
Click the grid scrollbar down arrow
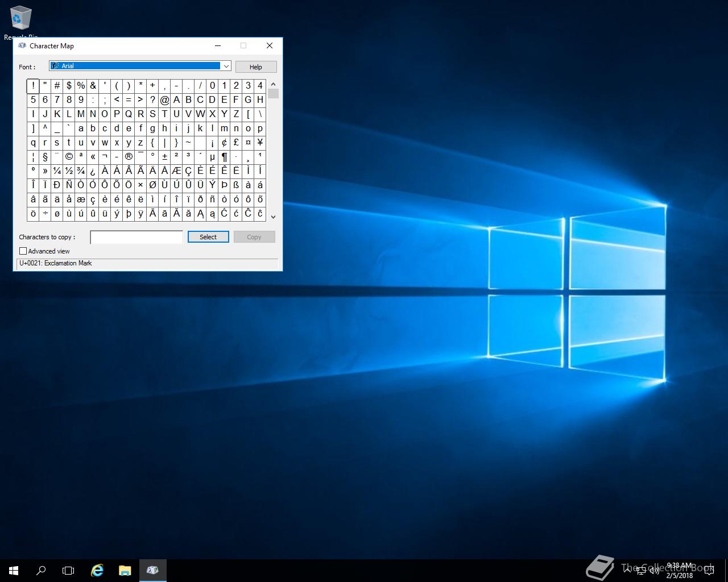point(273,217)
